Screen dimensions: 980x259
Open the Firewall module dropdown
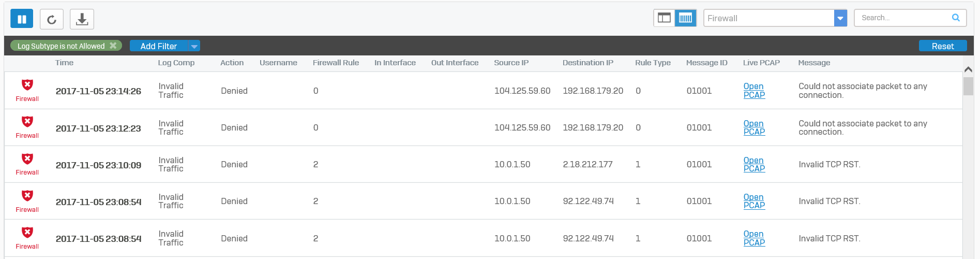click(840, 18)
